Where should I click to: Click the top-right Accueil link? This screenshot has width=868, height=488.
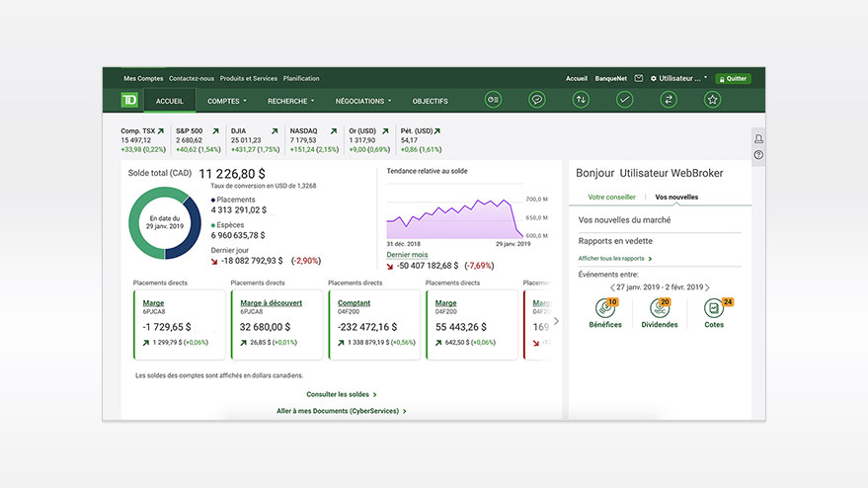577,79
